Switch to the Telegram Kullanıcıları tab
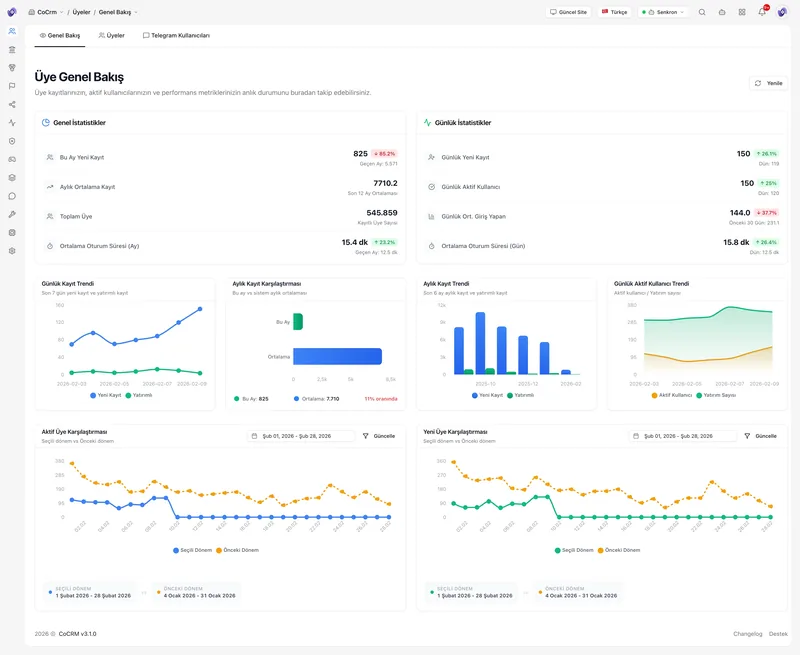The height and width of the screenshot is (655, 800). (176, 36)
